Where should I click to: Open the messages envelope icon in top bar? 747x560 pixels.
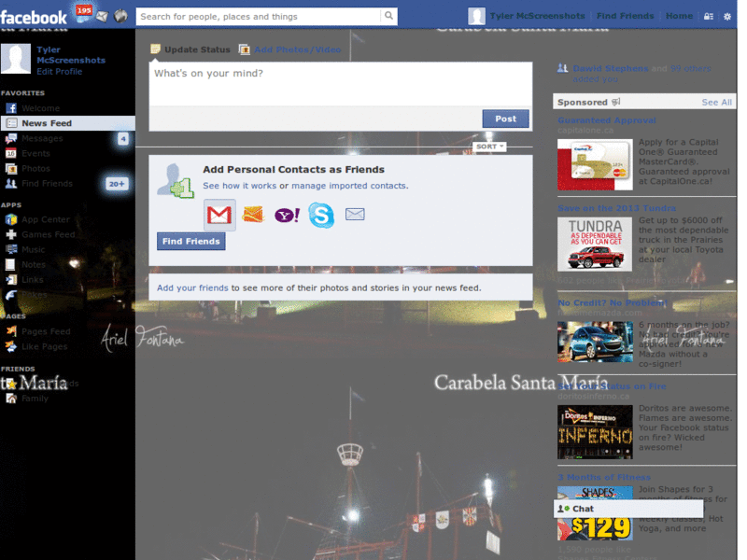102,16
